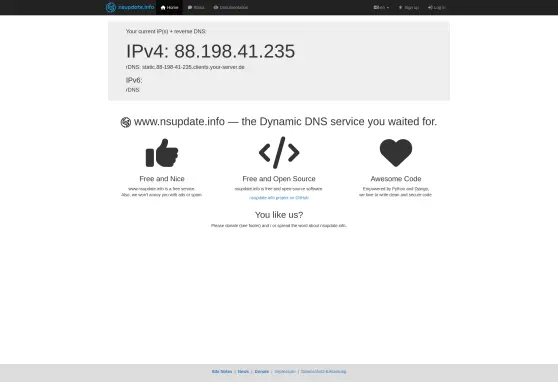558x382 pixels.
Task: Open the nsupdate.info project on GitHub link
Action: [279, 198]
